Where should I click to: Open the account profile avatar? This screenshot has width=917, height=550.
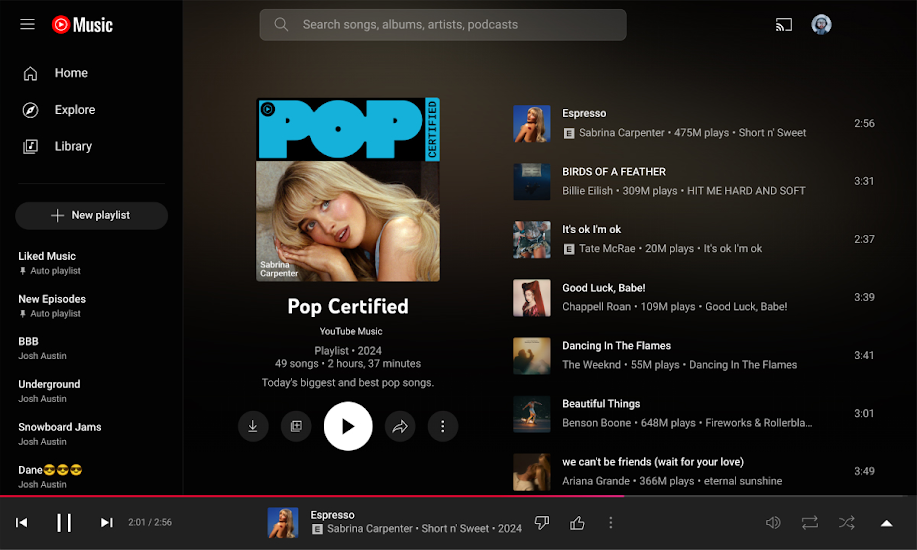[821, 25]
